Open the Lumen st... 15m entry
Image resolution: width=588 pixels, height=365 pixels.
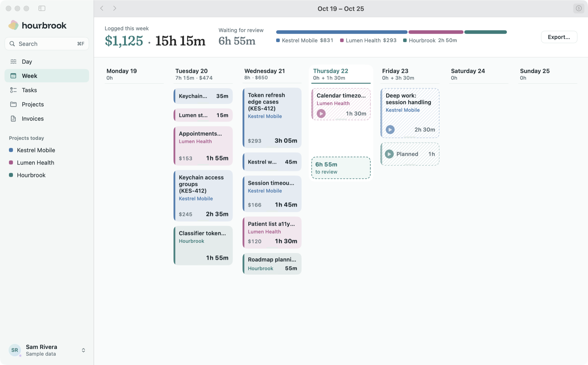pyautogui.click(x=203, y=115)
